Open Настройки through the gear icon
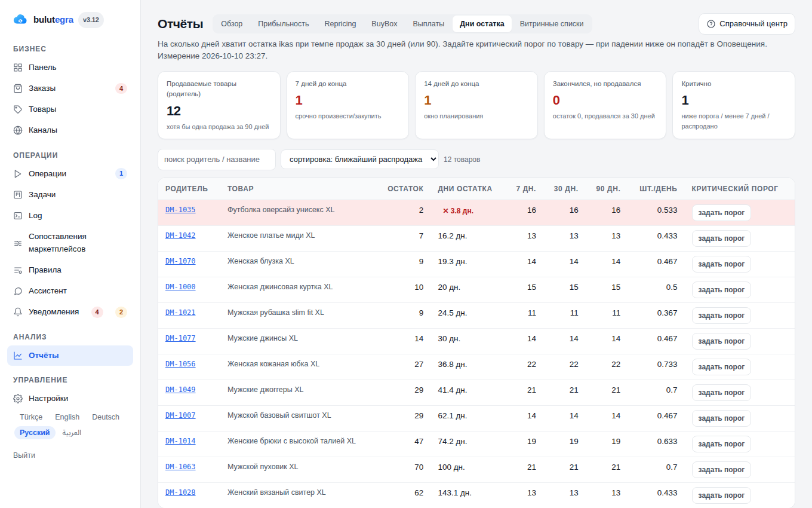The image size is (812, 508). tap(18, 399)
